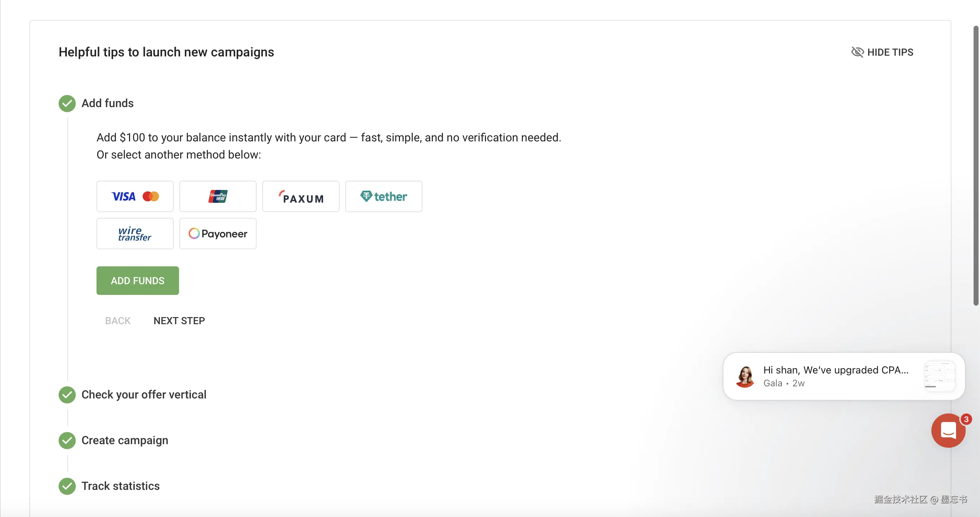The image size is (980, 517).
Task: Click the page vertical scrollbar
Action: click(976, 165)
